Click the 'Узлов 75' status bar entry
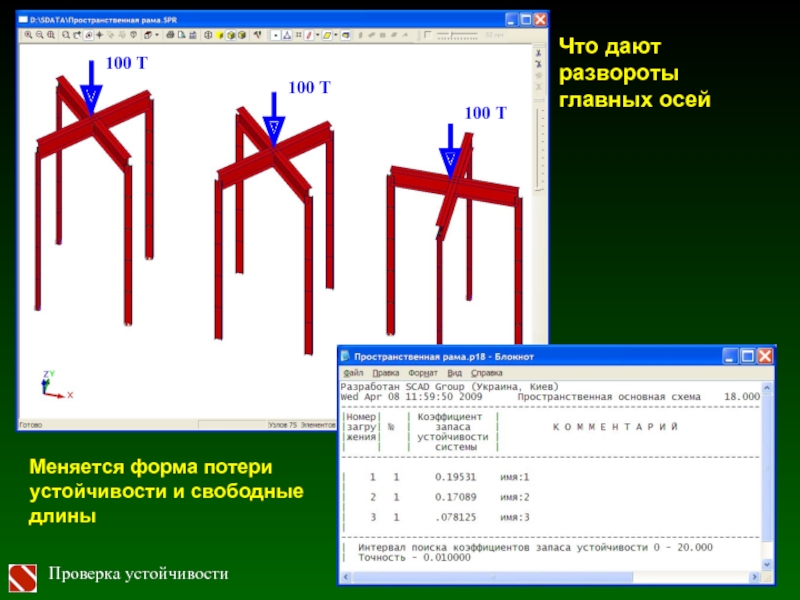800x600 pixels. tap(282, 424)
